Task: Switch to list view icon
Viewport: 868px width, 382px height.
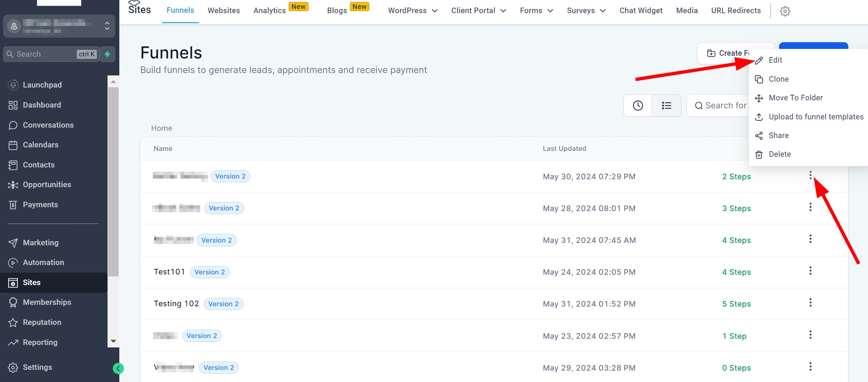Action: 666,106
